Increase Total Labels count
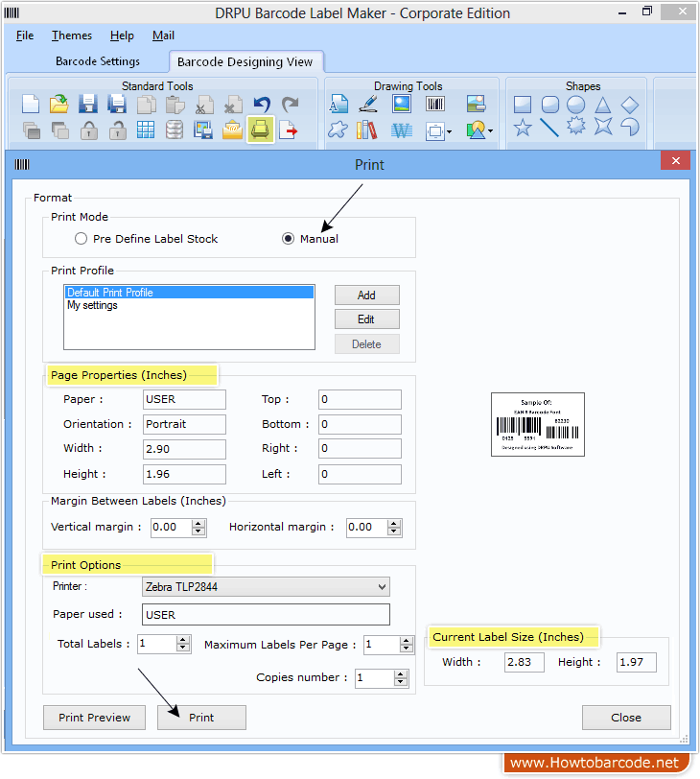 click(183, 640)
